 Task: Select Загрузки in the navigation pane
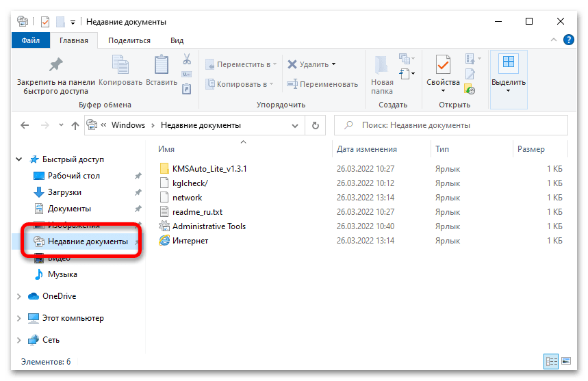[64, 192]
